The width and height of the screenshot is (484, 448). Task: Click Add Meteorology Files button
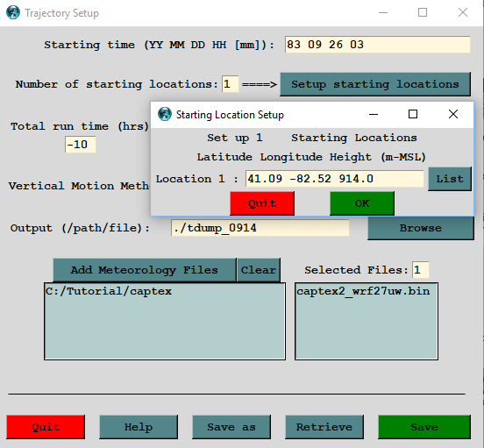pyautogui.click(x=145, y=270)
